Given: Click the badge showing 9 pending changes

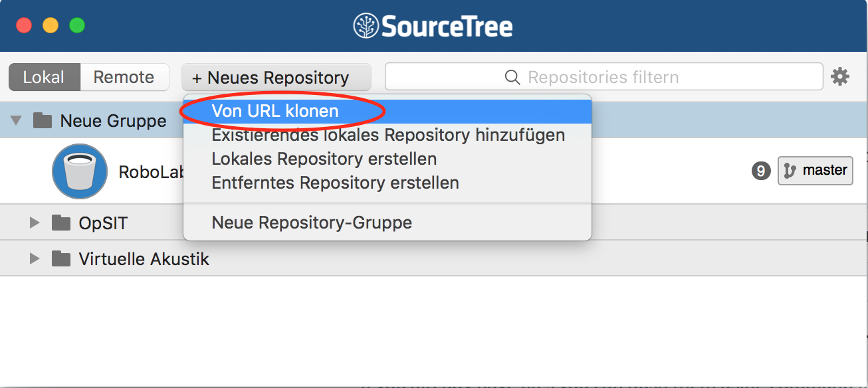Looking at the screenshot, I should coord(761,171).
